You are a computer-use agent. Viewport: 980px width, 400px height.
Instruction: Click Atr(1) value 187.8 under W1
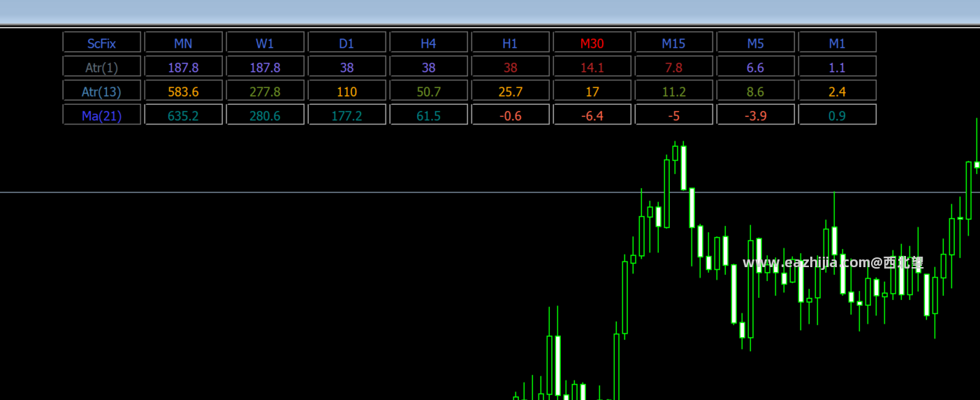click(x=265, y=66)
